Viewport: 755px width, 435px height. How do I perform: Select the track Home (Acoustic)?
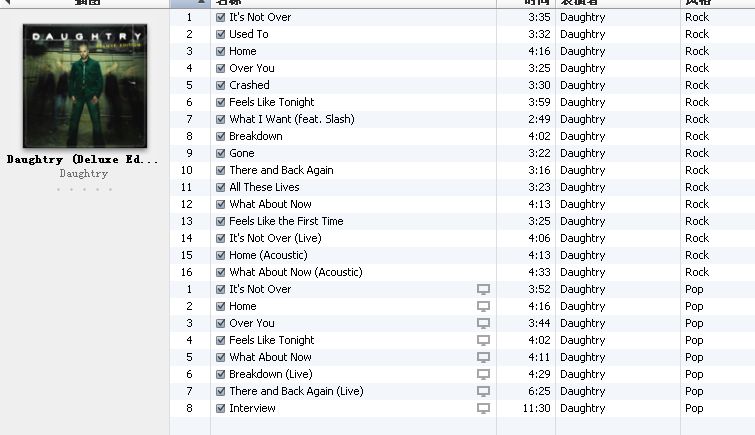coord(268,255)
